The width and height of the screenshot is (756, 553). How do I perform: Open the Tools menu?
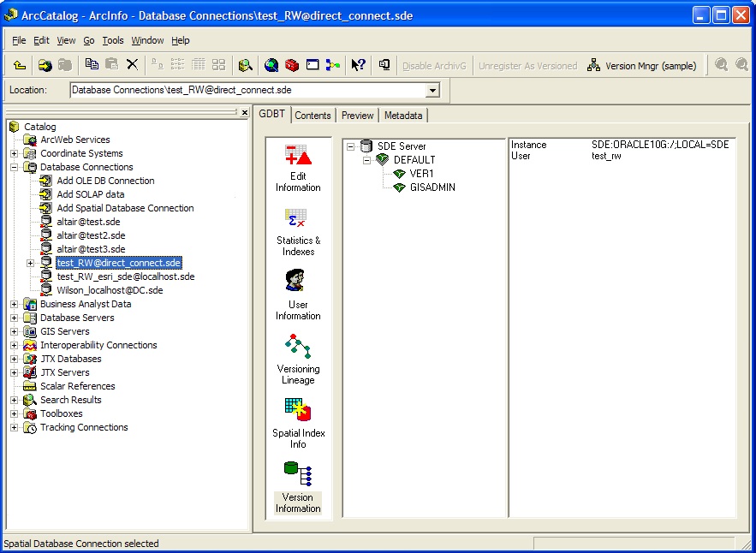tap(113, 40)
